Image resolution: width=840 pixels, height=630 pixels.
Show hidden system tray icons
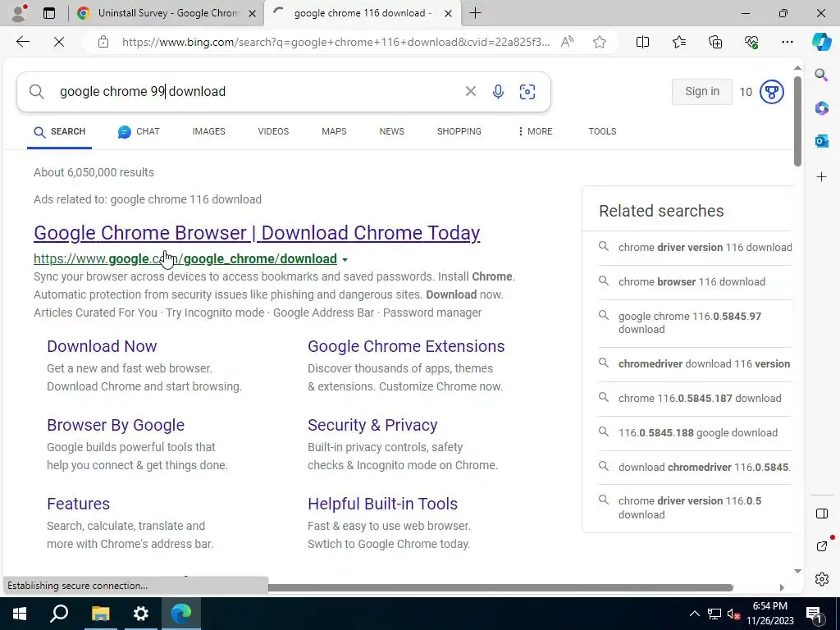click(x=694, y=614)
